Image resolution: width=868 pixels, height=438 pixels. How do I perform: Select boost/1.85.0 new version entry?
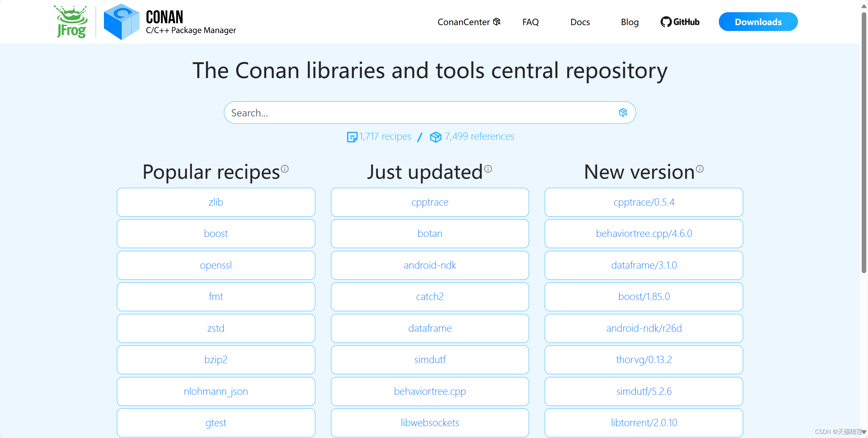tap(644, 297)
